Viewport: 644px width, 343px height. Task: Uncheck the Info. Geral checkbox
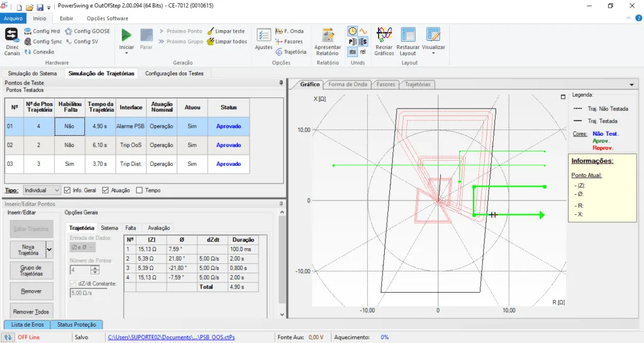[x=68, y=190]
